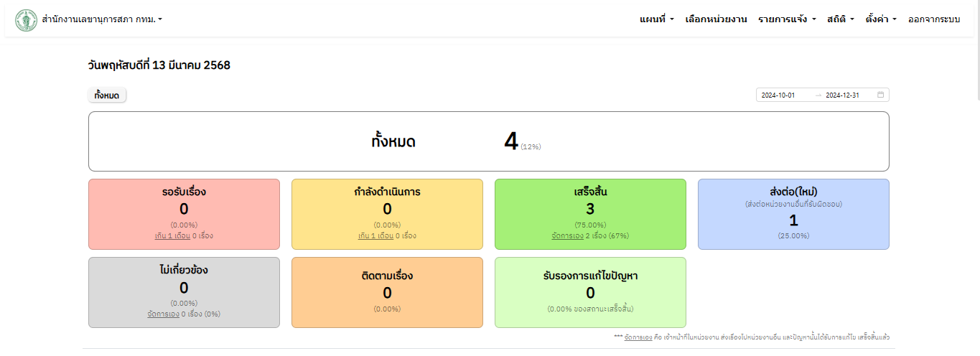Click the (75.00%) text in เสร็จสิ้น
Viewport: 980px width, 356px height.
[x=590, y=225]
